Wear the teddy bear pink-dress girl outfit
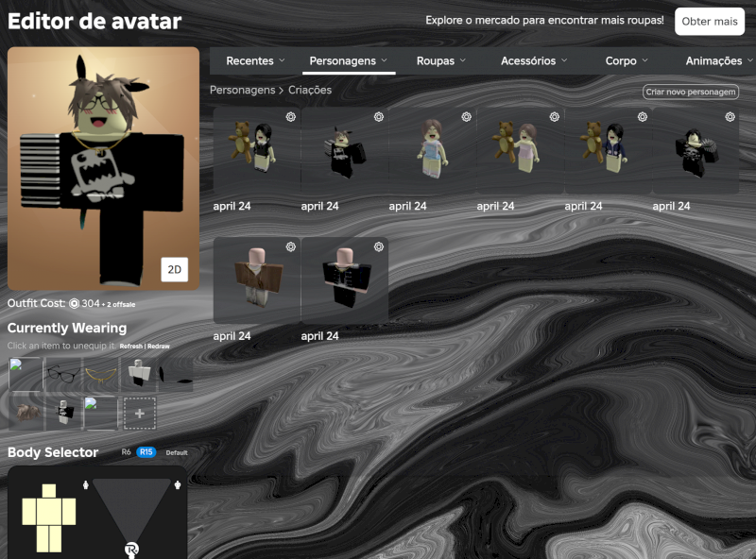This screenshot has width=756, height=559. pyautogui.click(x=521, y=150)
